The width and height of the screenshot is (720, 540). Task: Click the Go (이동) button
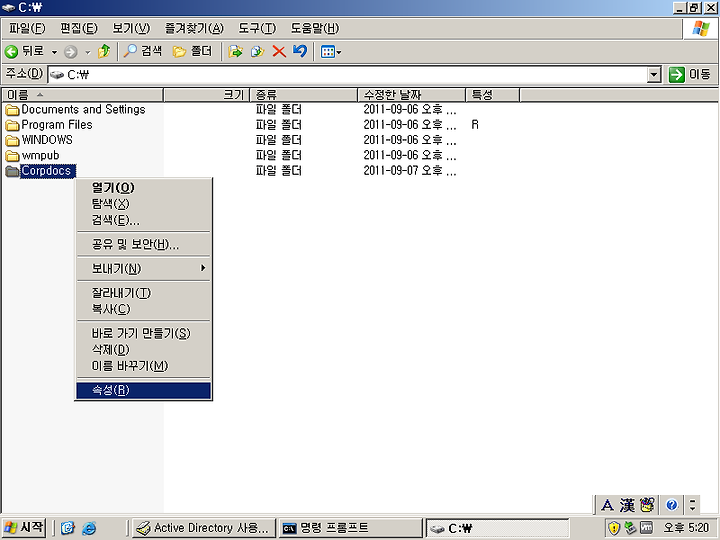[x=690, y=74]
